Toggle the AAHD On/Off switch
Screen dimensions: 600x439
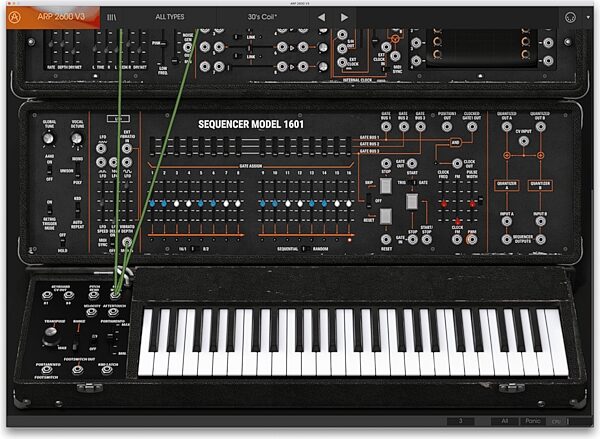[49, 170]
